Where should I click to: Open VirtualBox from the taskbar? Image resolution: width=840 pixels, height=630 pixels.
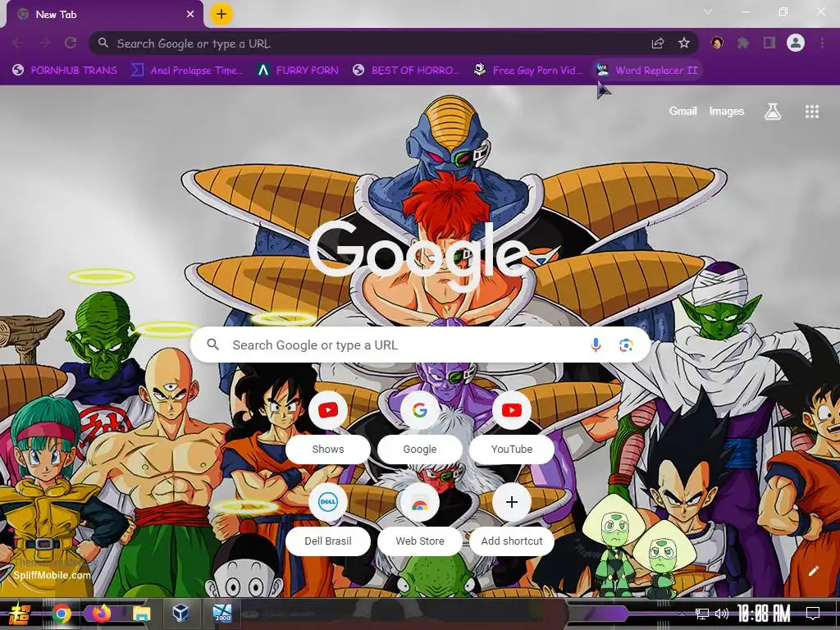pyautogui.click(x=181, y=613)
